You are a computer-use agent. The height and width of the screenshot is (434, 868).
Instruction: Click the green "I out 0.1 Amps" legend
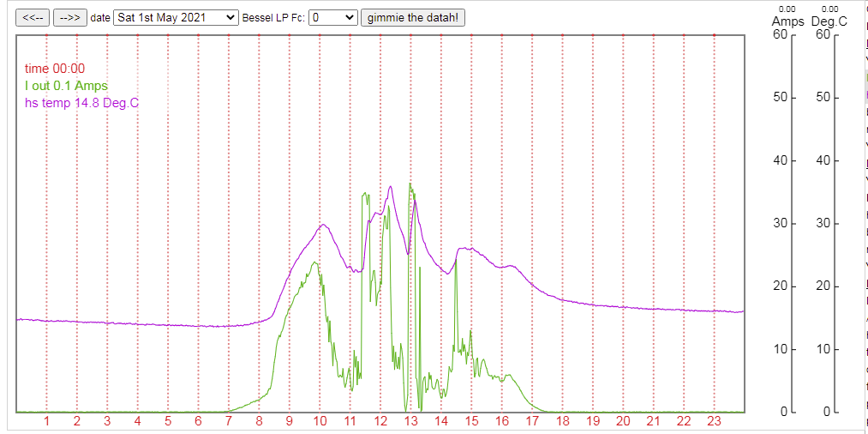[66, 86]
